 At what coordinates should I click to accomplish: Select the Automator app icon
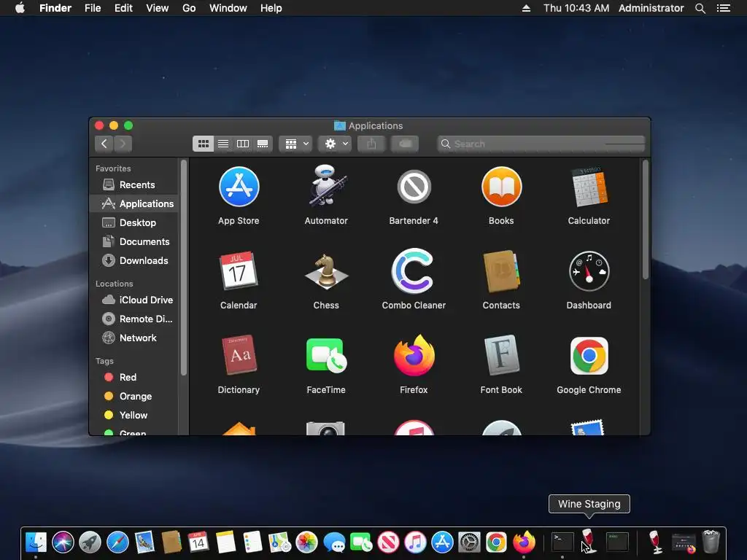[326, 186]
